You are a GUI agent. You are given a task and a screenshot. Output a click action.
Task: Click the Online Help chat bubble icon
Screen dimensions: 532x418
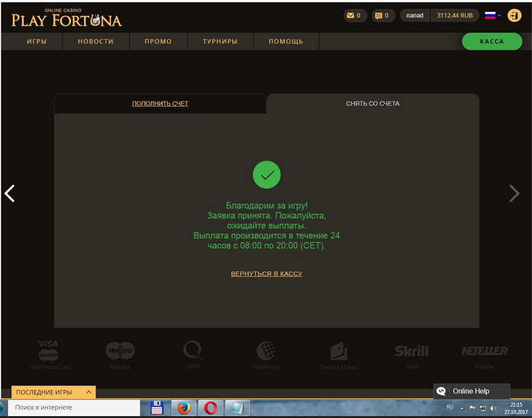pos(441,391)
